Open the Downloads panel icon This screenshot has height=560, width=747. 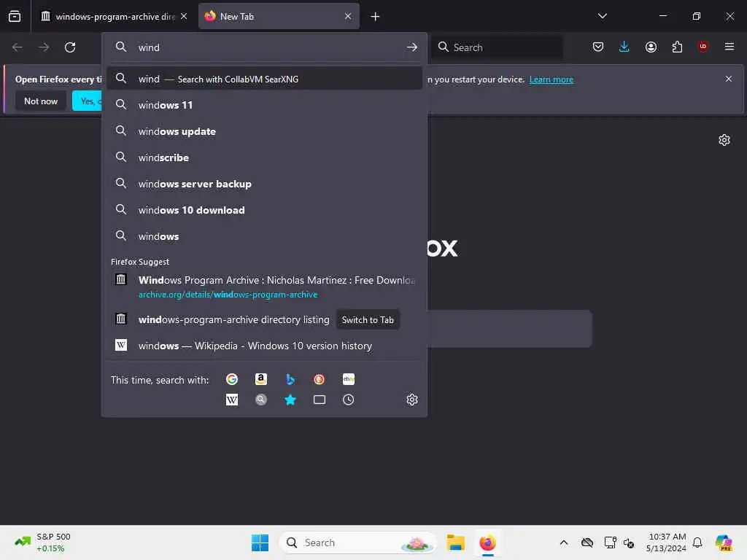pyautogui.click(x=624, y=47)
